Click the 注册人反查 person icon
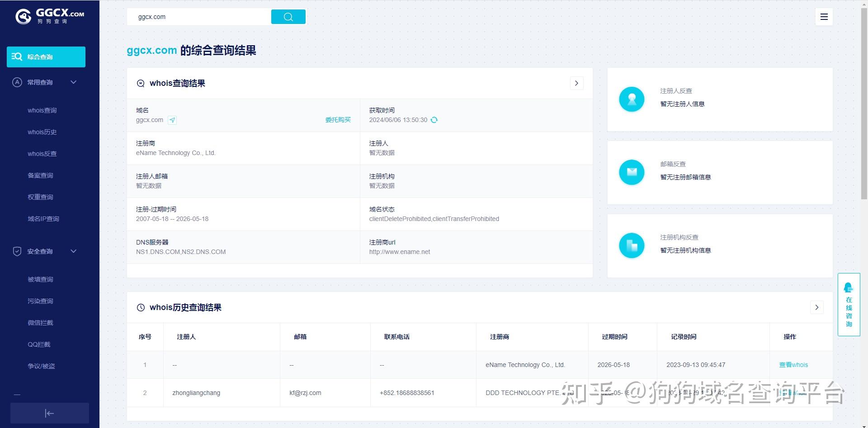This screenshot has width=868, height=428. [x=632, y=99]
